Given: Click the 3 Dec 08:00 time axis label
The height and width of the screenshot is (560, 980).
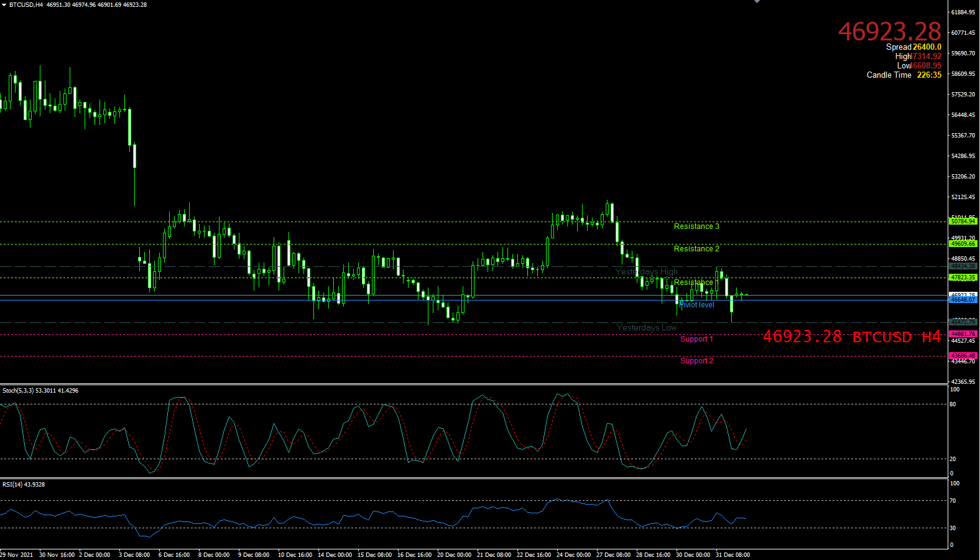Looking at the screenshot, I should click(134, 555).
